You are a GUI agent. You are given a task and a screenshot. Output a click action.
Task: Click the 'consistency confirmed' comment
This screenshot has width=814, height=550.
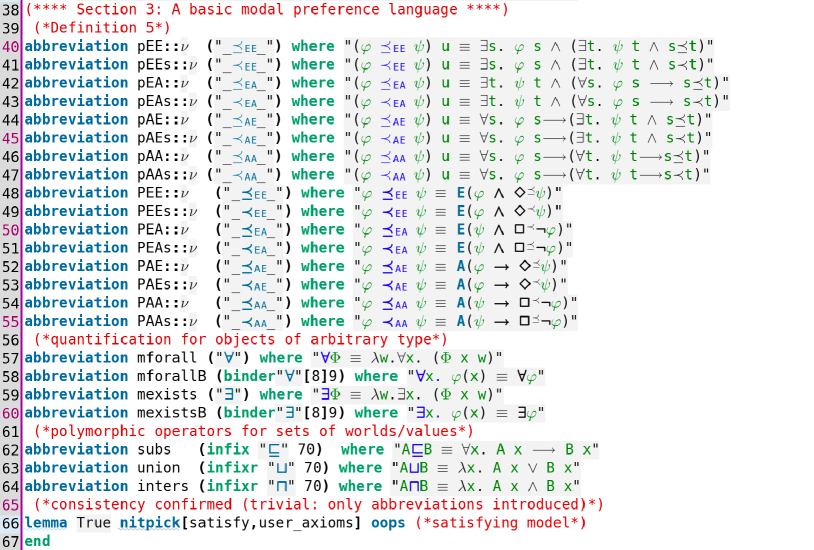pyautogui.click(x=319, y=504)
